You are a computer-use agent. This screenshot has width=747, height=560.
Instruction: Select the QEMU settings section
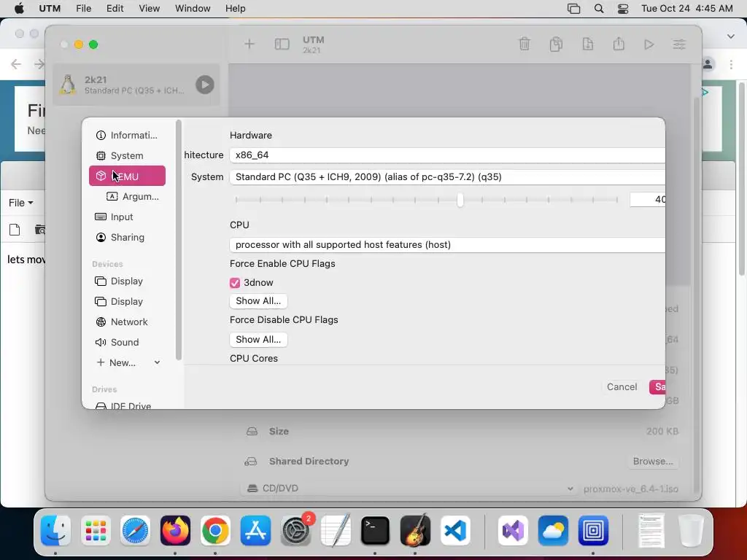127,176
